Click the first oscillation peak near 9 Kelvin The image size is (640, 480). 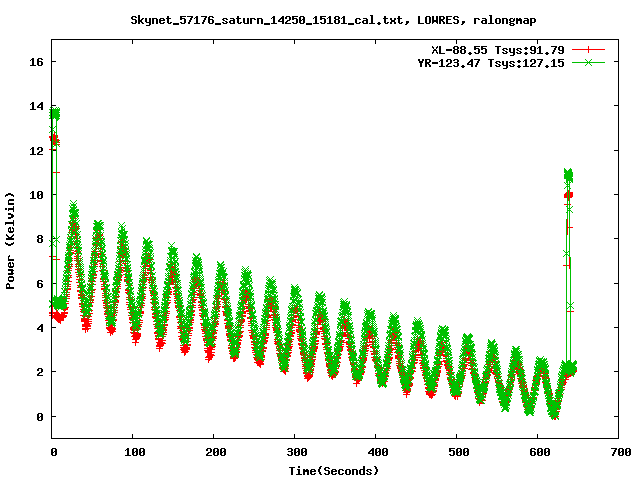[x=73, y=206]
